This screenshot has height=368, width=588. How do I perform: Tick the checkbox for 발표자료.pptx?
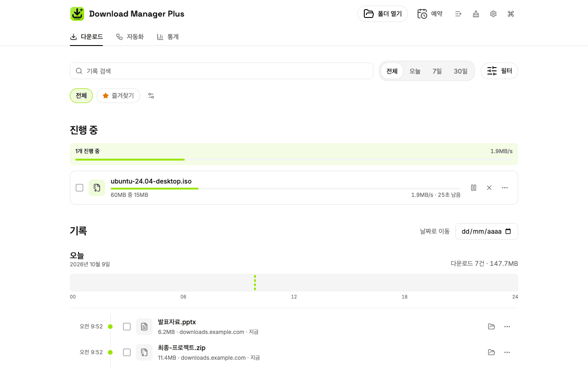(127, 327)
